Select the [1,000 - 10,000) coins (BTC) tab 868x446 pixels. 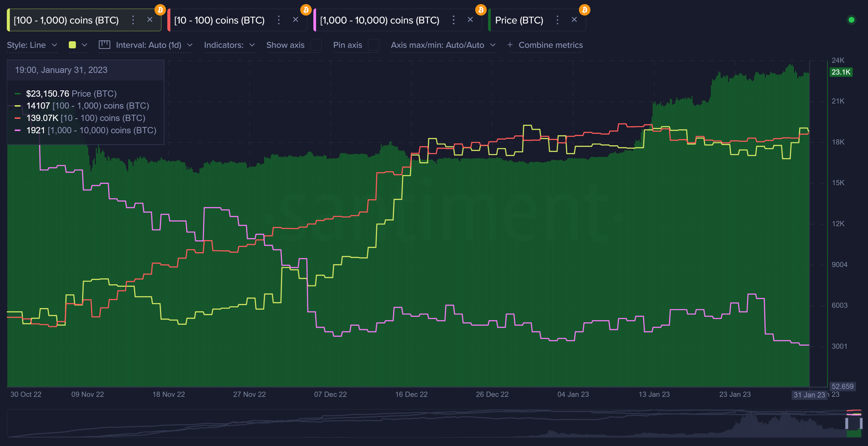(x=379, y=20)
